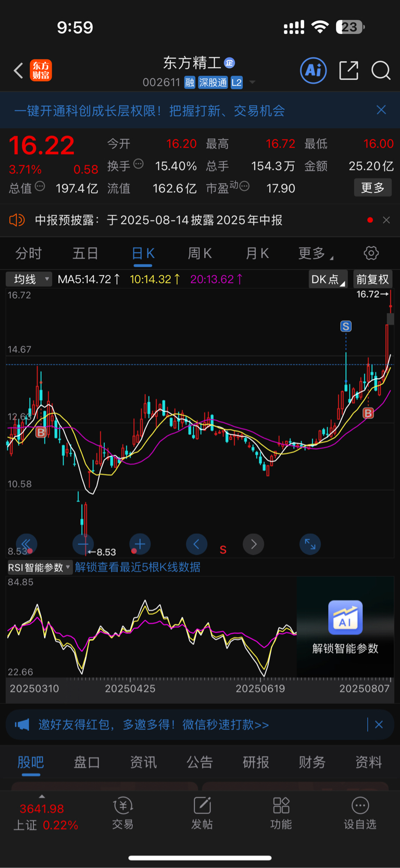Open the 财务 tab

pyautogui.click(x=312, y=762)
